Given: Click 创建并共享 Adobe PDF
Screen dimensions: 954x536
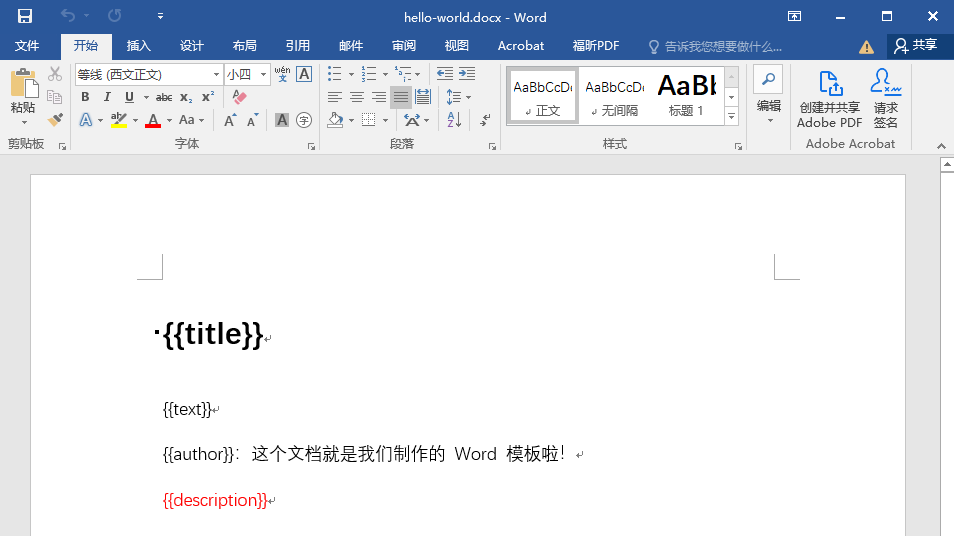Looking at the screenshot, I should 829,99.
